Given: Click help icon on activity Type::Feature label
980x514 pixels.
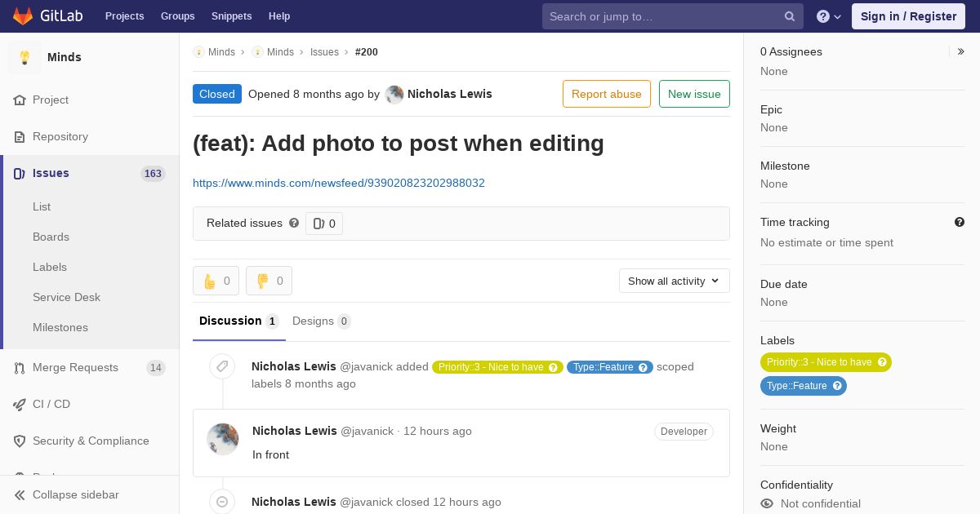Looking at the screenshot, I should pos(644,367).
